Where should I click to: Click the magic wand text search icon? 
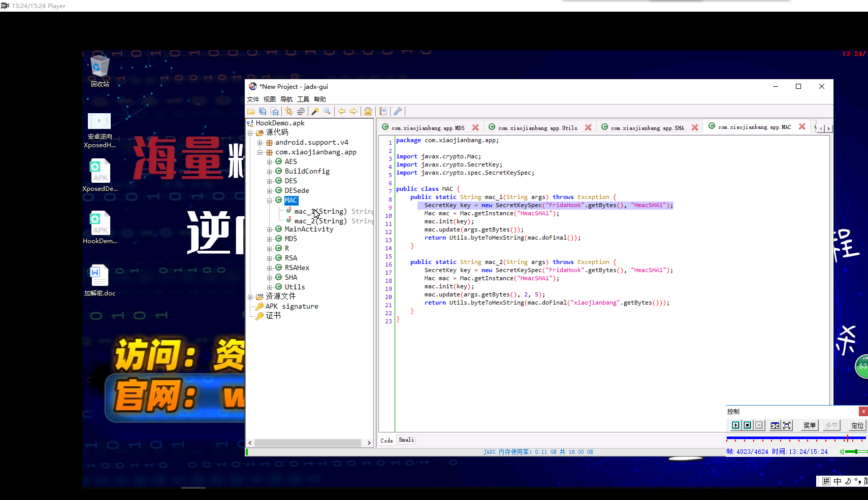click(315, 111)
